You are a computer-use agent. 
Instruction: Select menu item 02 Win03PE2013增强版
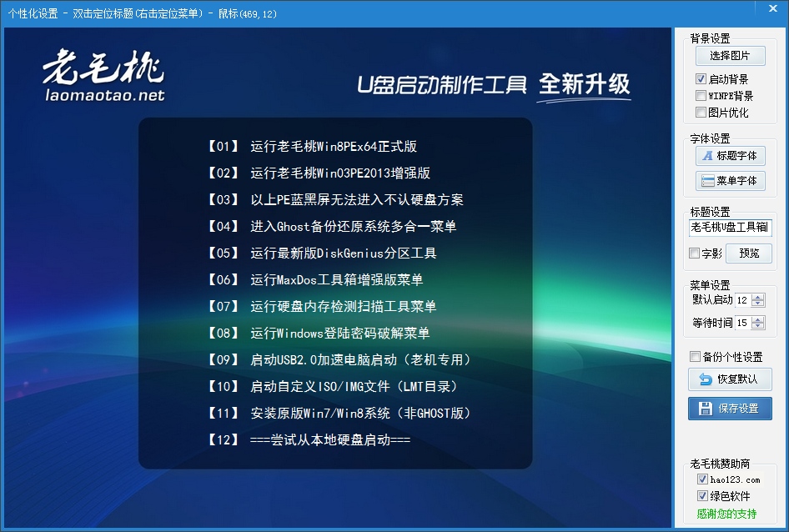(x=318, y=173)
